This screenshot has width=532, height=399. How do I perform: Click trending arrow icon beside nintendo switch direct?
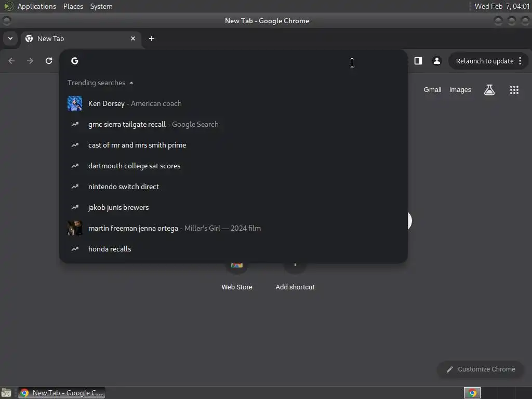[75, 187]
